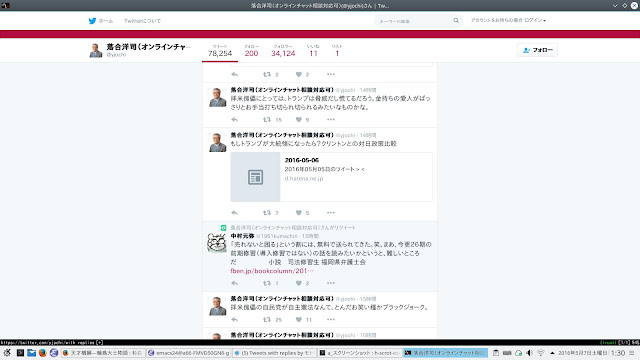Open more options on 中村元弥's tweet
Viewport: 640px width, 360px height.
tap(331, 283)
